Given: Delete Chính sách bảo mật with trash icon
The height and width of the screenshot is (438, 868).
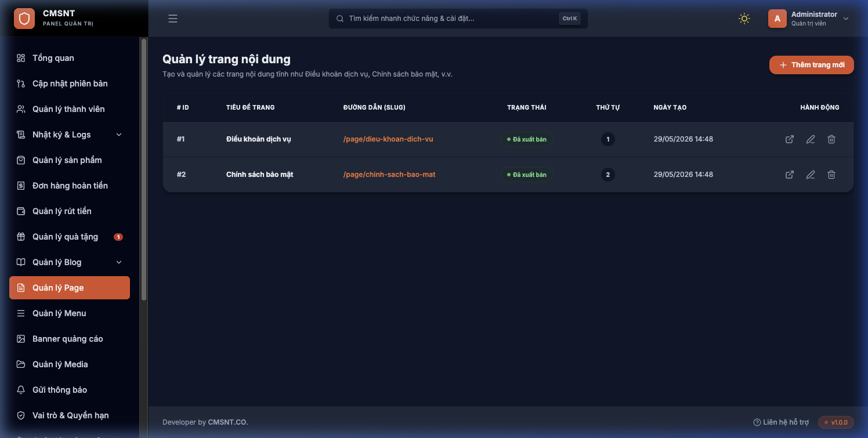Looking at the screenshot, I should 831,175.
